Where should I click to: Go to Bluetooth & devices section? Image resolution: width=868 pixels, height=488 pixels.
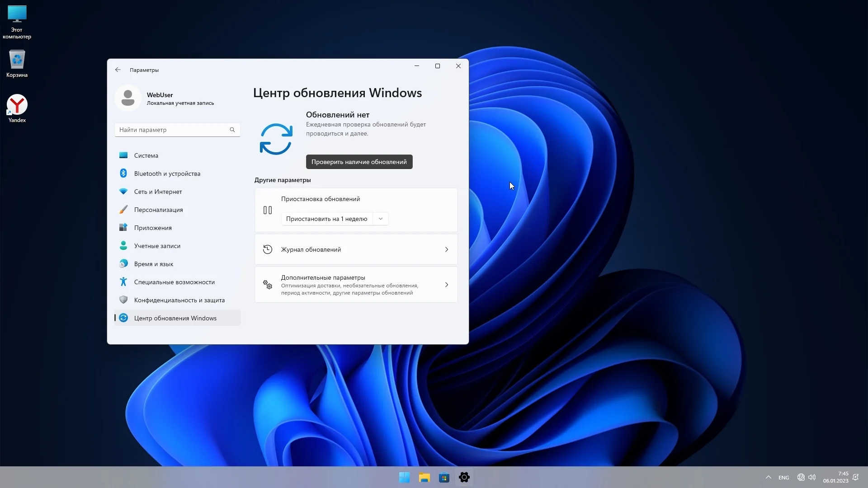click(x=167, y=174)
